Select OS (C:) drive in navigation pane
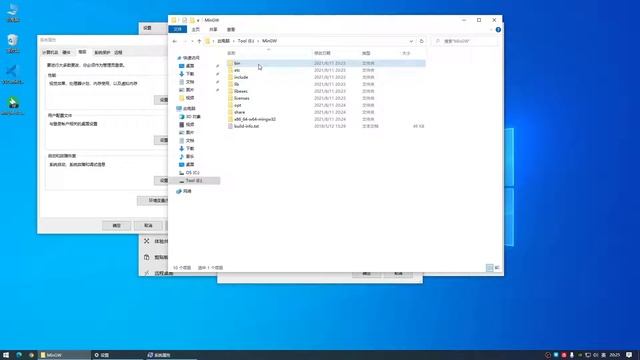Screen dimensions: 640x360 point(192,173)
